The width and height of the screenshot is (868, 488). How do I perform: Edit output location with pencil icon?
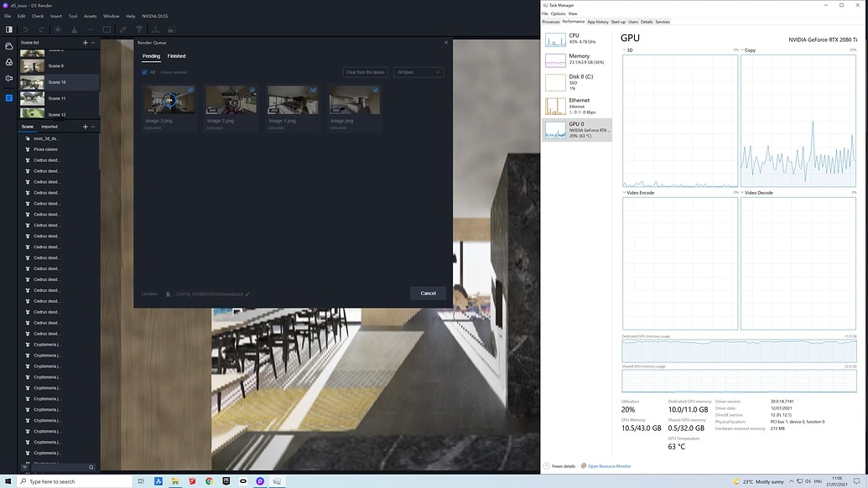tap(247, 294)
